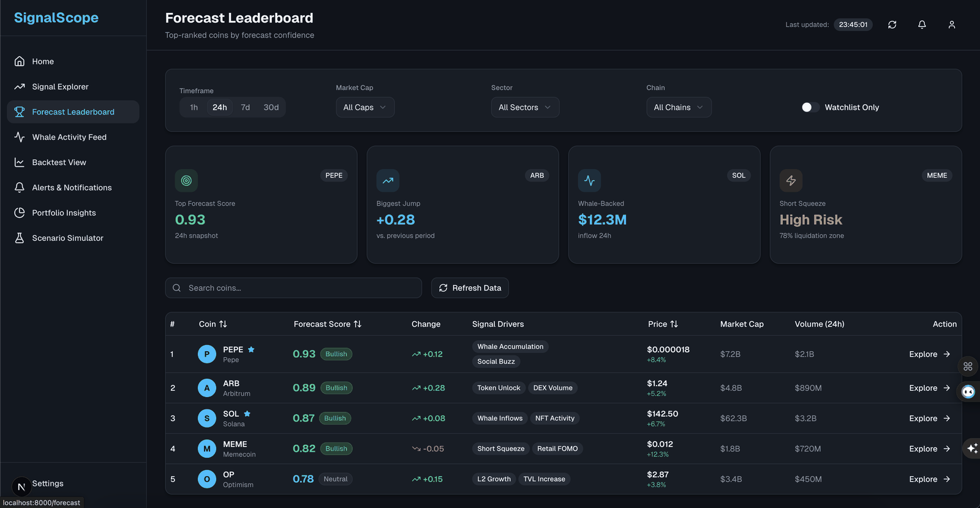Click the Refresh Data button
980x508 pixels.
pyautogui.click(x=470, y=288)
